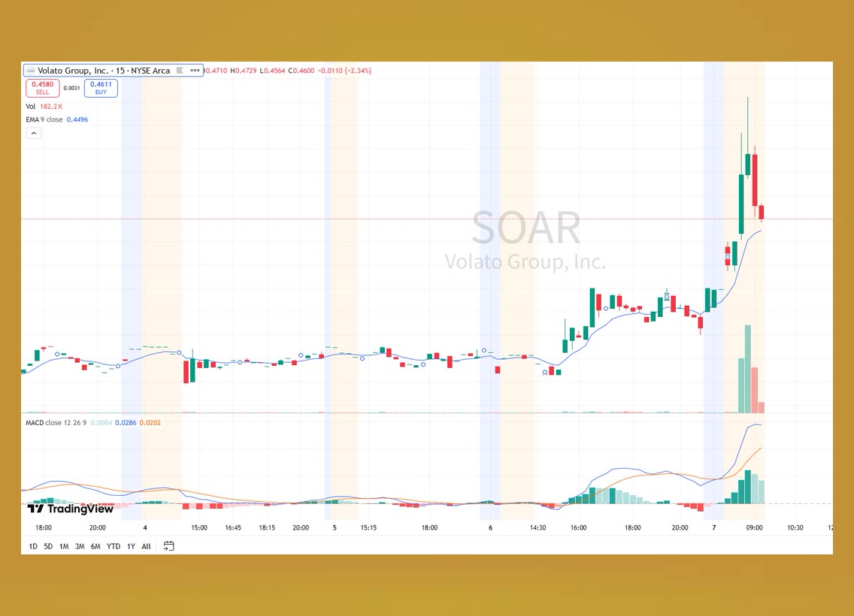Open the three-dot more menu beside symbol title

[195, 70]
